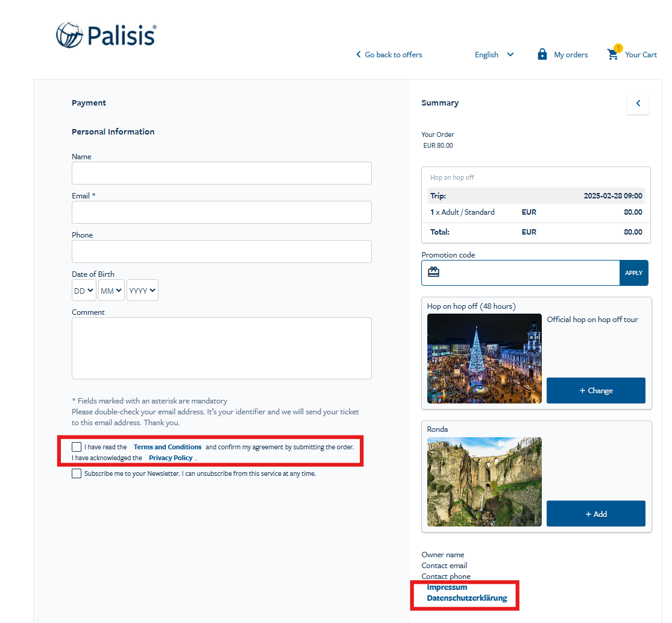Focus the Email input field
The width and height of the screenshot is (672, 623).
222,212
